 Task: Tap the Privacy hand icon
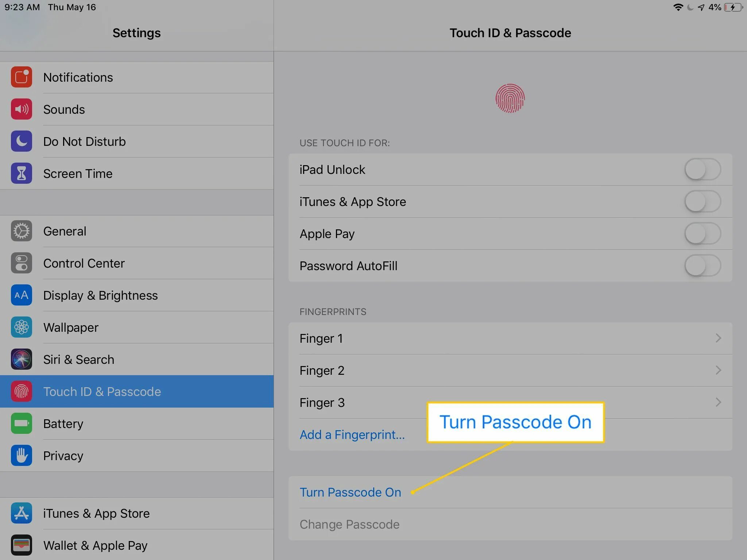(x=22, y=456)
